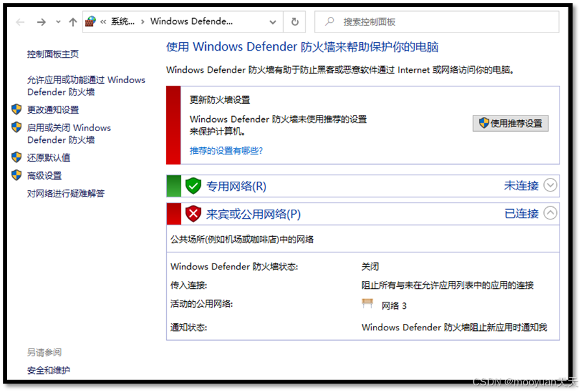This screenshot has height=392, width=581.
Task: Click shield icon next to 还原默认值
Action: click(x=16, y=157)
